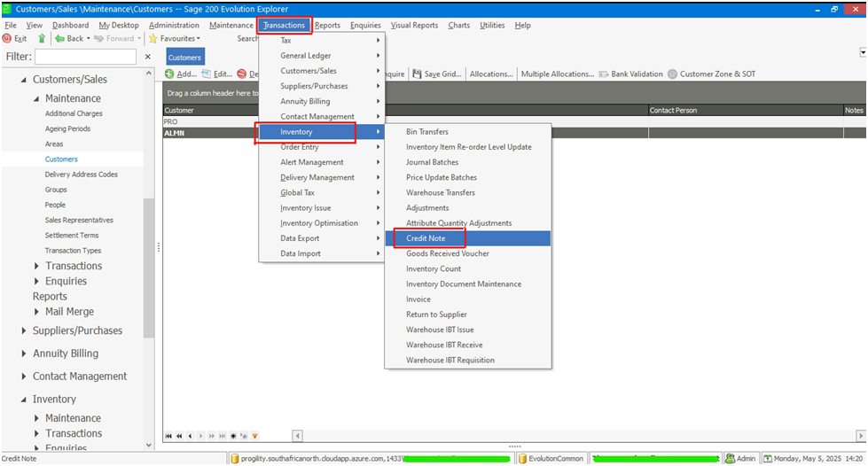This screenshot has height=466, width=868.
Task: Click the Allocations... button
Action: click(491, 74)
